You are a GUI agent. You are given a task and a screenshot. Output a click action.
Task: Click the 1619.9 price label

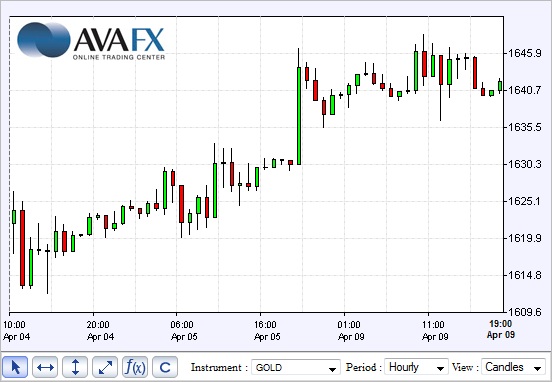click(x=524, y=238)
